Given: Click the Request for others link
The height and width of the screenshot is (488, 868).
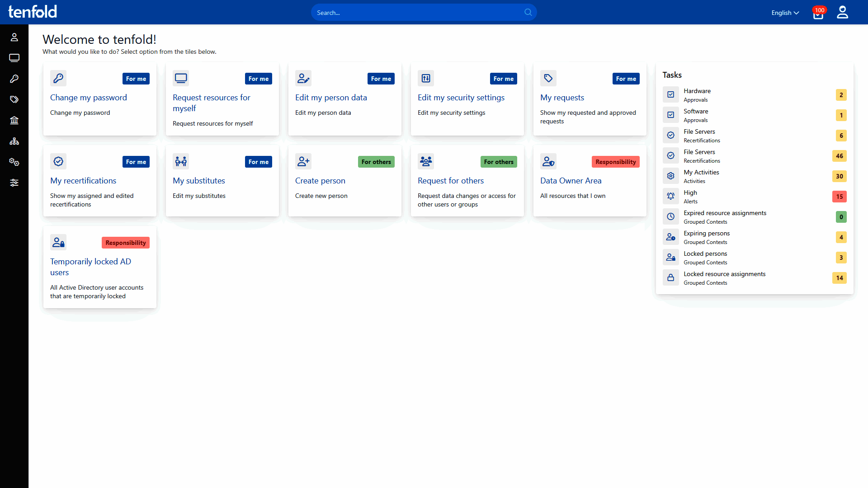Looking at the screenshot, I should (450, 181).
